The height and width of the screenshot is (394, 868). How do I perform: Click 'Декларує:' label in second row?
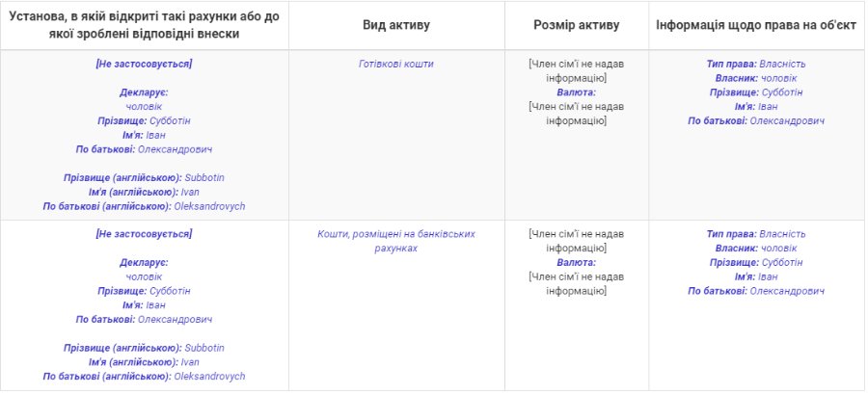click(144, 263)
